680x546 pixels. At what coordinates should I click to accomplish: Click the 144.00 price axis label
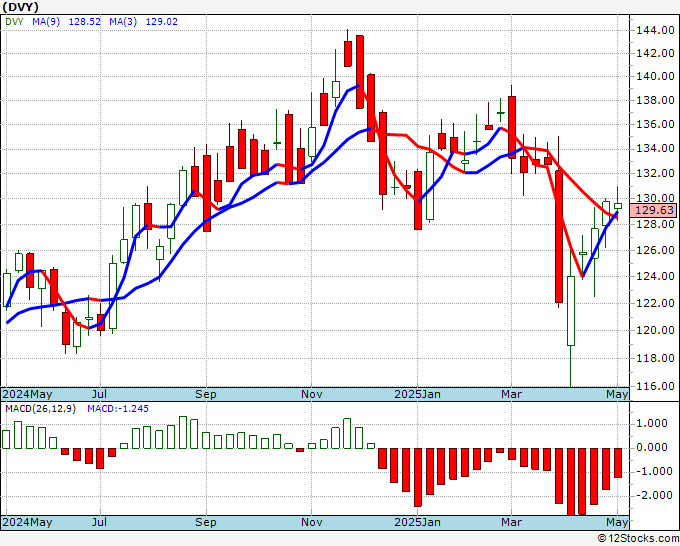[x=655, y=30]
